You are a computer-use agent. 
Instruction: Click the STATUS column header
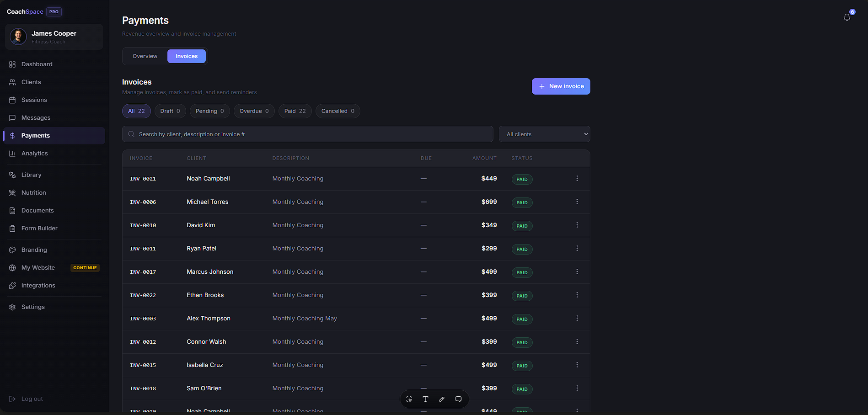coord(522,158)
